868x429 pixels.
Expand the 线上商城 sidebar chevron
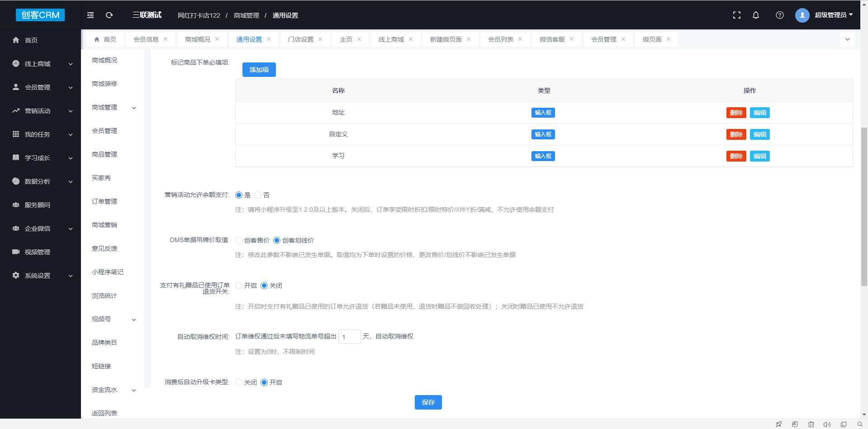tap(71, 64)
